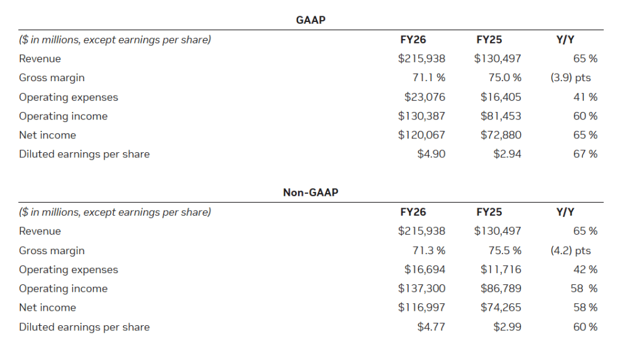The height and width of the screenshot is (346, 644).
Task: Click Non-GAAP operating expenses $16,694
Action: [425, 269]
